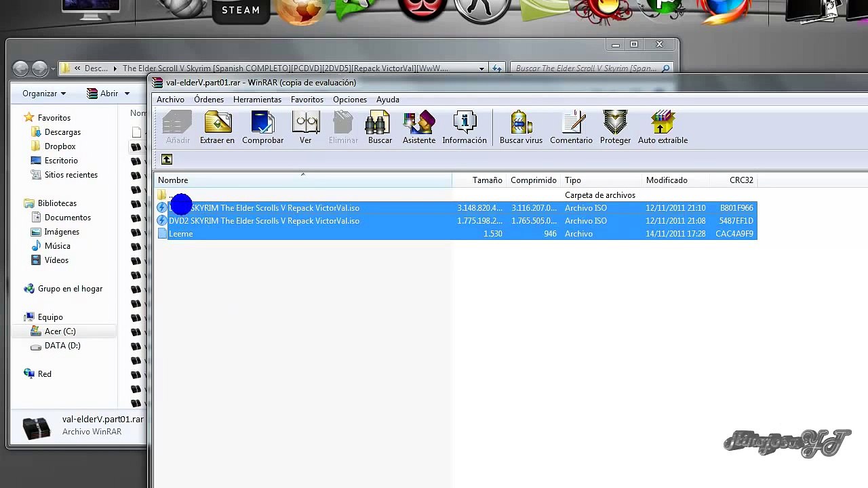Expand the Explorer address bar dropdown
Screen dimensions: 868x488
tap(481, 68)
